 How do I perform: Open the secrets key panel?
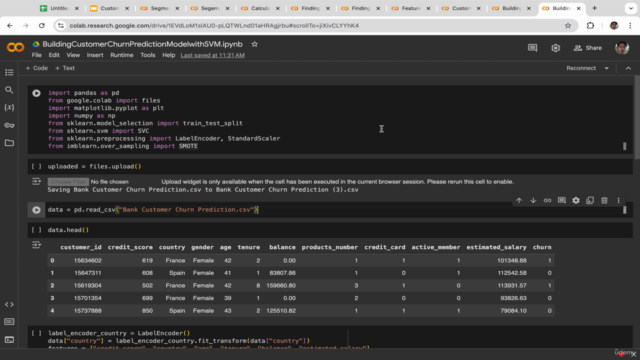9,125
